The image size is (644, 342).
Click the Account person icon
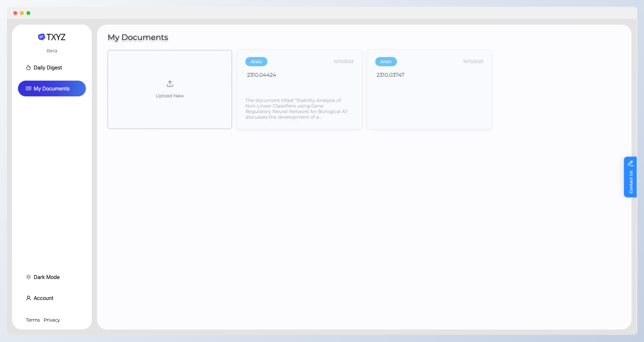(29, 298)
